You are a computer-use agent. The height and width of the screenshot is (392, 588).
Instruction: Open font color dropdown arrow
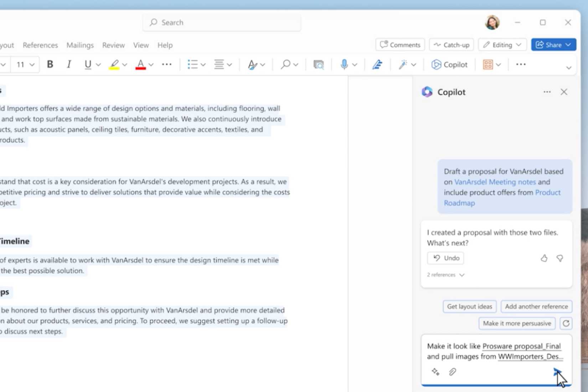click(151, 65)
